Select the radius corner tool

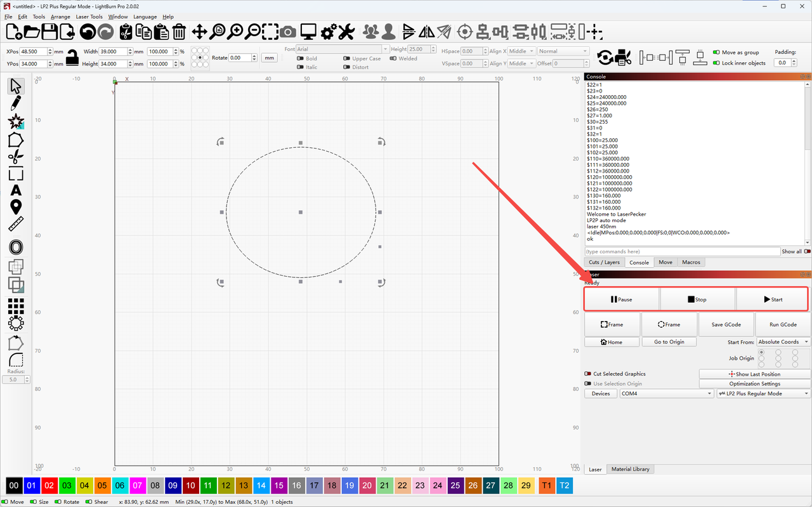point(16,360)
